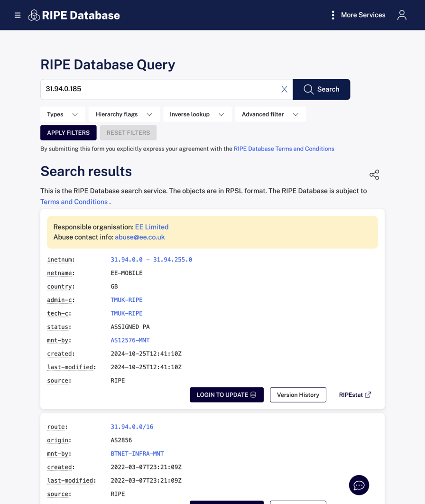Click the abuse@ee.co.uk email link
This screenshot has width=425, height=504.
tap(140, 237)
